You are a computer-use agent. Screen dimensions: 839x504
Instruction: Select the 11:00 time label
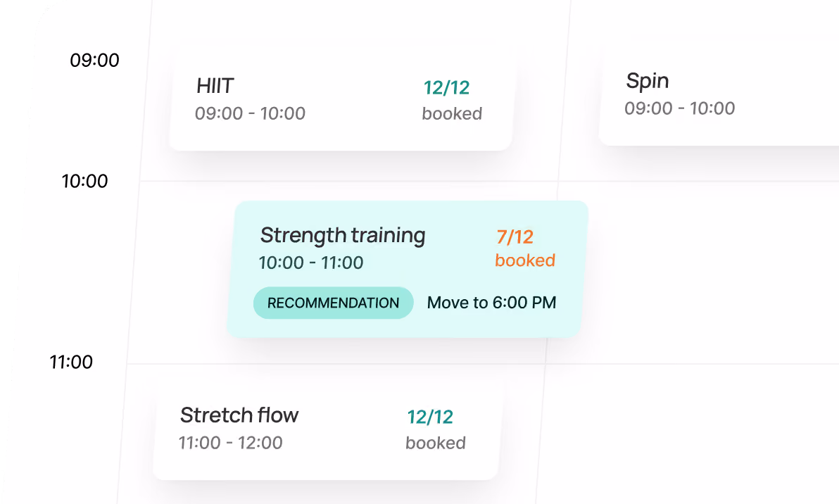pyautogui.click(x=71, y=363)
